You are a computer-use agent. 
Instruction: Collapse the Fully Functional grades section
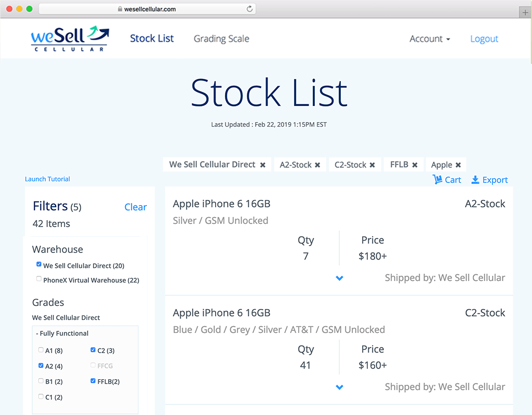coord(62,333)
